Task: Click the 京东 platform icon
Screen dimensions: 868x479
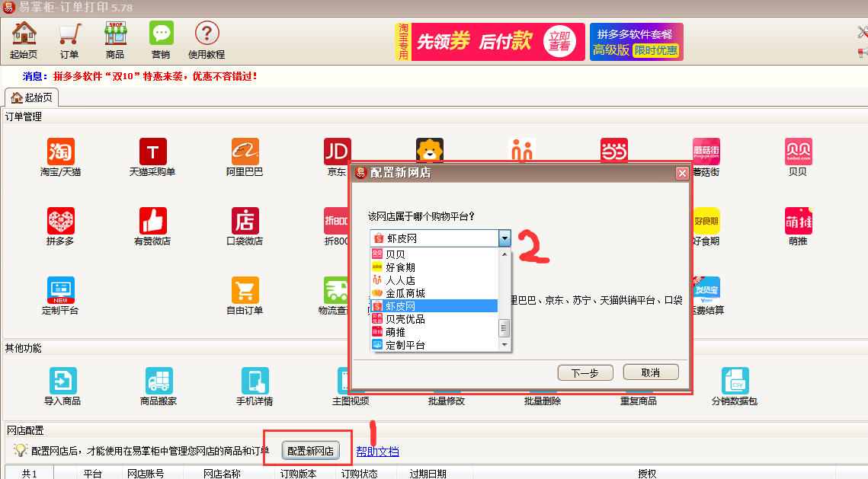Action: (x=336, y=149)
